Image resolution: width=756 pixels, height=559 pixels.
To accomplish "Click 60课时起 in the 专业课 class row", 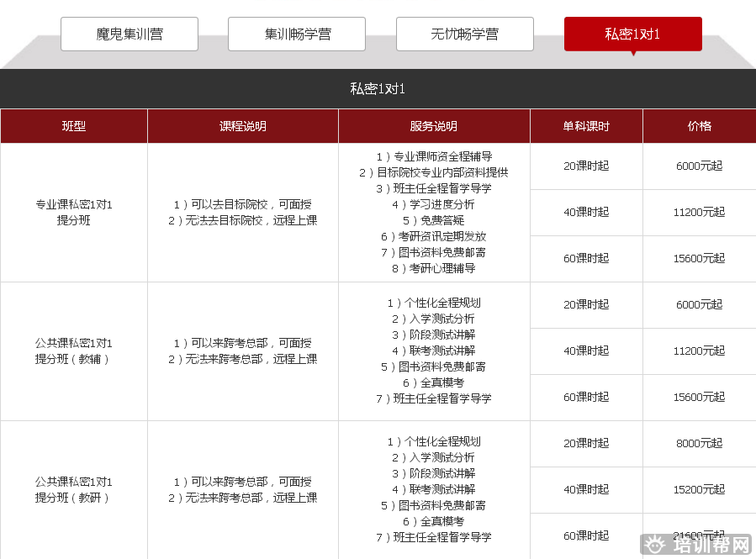I will click(586, 258).
